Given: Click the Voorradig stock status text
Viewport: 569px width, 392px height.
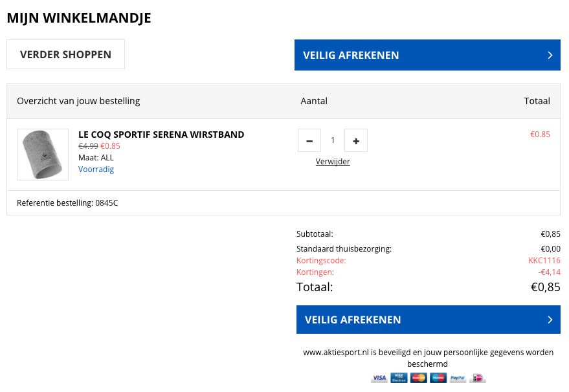Looking at the screenshot, I should click(96, 169).
